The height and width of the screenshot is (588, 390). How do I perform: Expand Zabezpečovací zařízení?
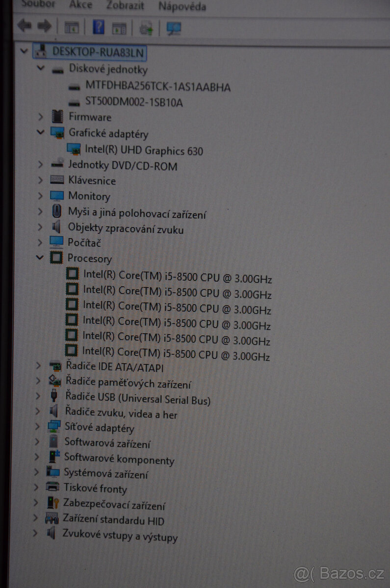[35, 503]
